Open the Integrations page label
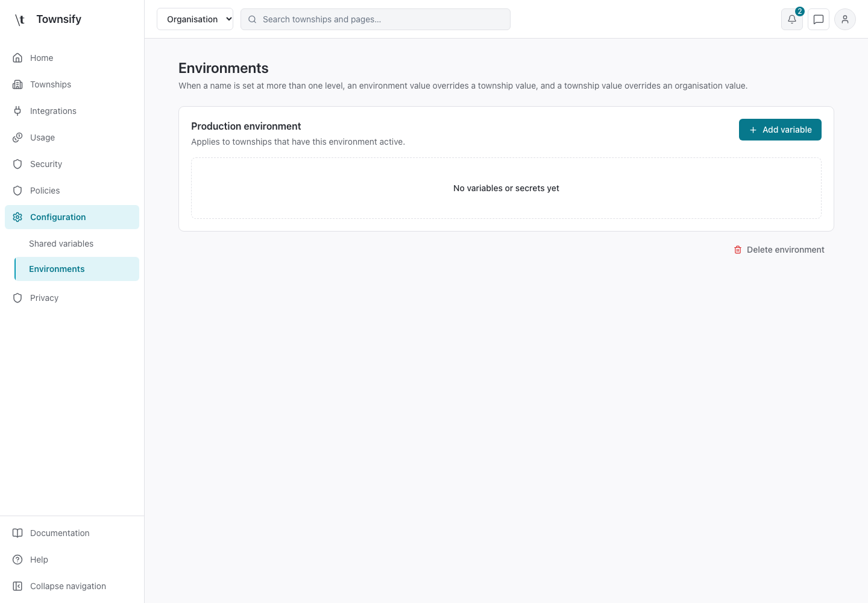Screen dimensions: 868x603 [x=53, y=111]
